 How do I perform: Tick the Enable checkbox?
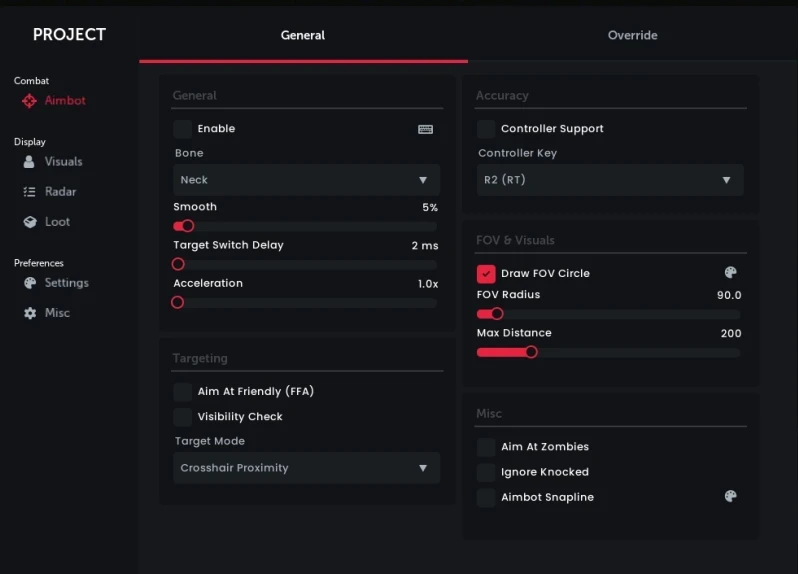click(x=182, y=129)
